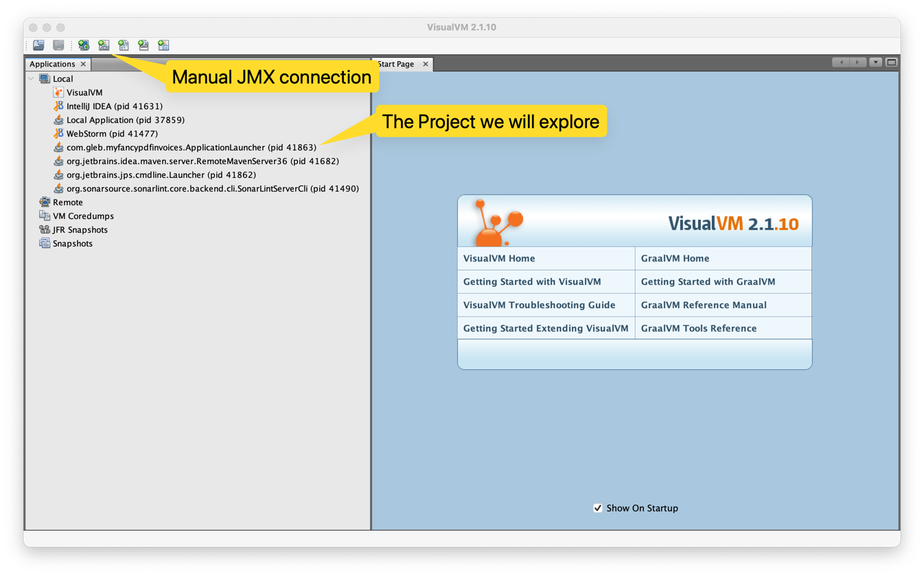Open Getting Started with VisualVM link
Viewport: 924px width, 576px height.
click(530, 281)
